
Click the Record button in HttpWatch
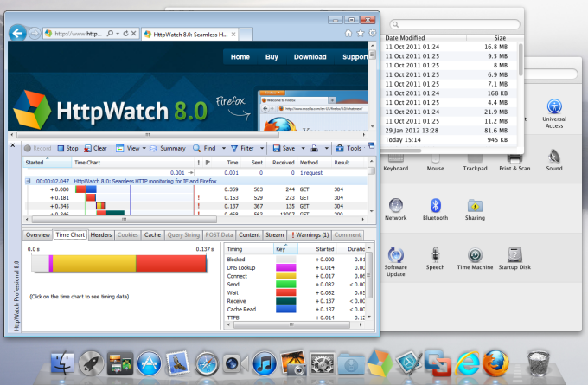click(x=37, y=148)
